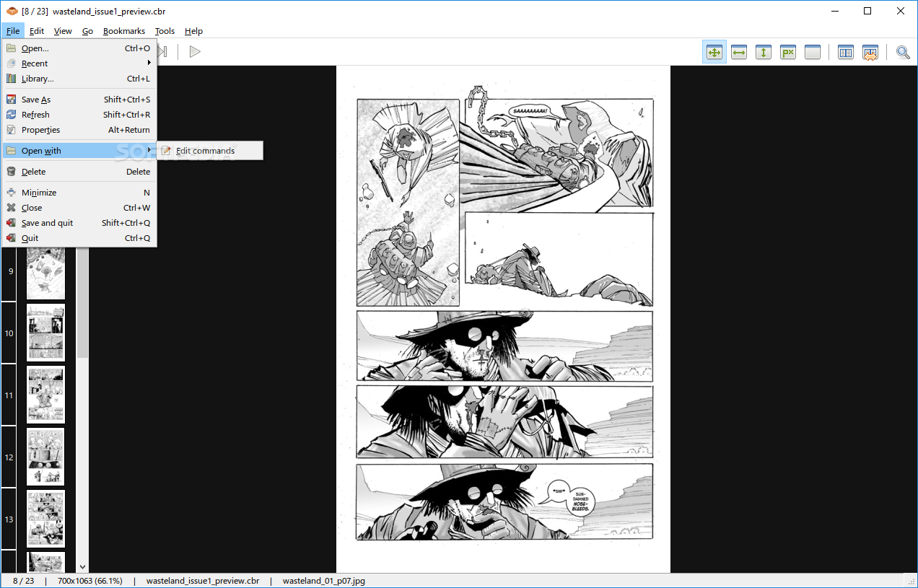Click the displayed comic page image
Viewport: 918px width, 588px height.
tap(503, 319)
